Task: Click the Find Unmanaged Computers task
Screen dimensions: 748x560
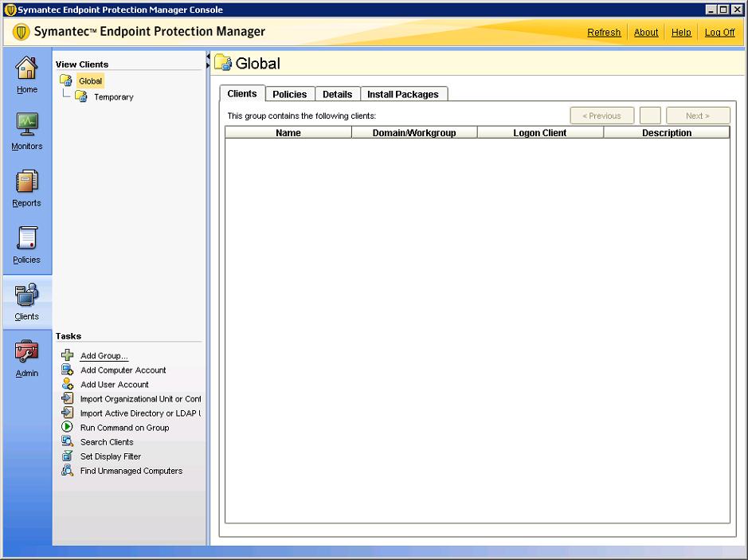Action: tap(131, 471)
